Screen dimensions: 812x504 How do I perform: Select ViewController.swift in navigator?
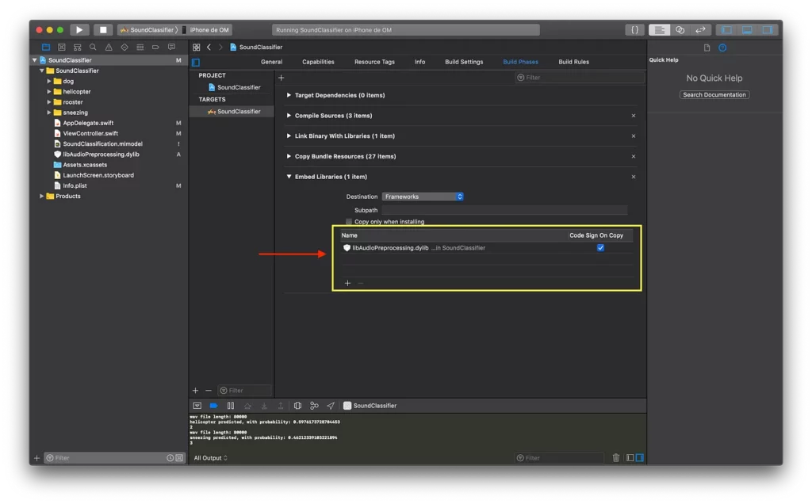90,133
